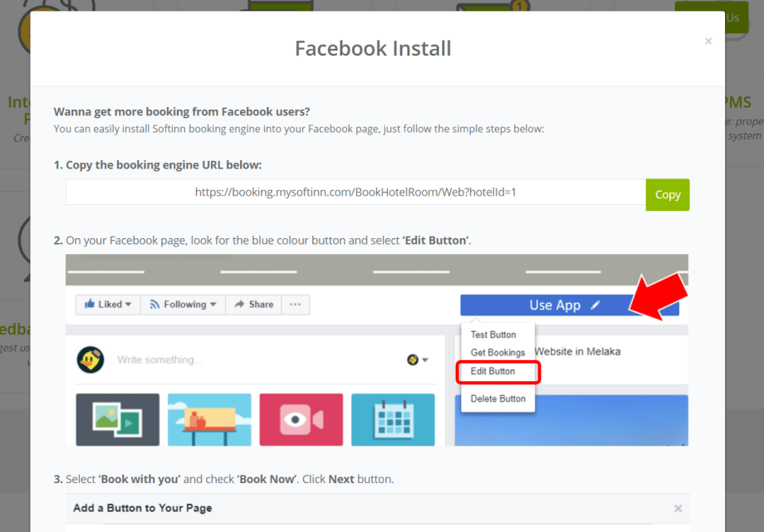The image size is (764, 532).
Task: Close the Add a Button to Your Page panel
Action: [x=678, y=509]
